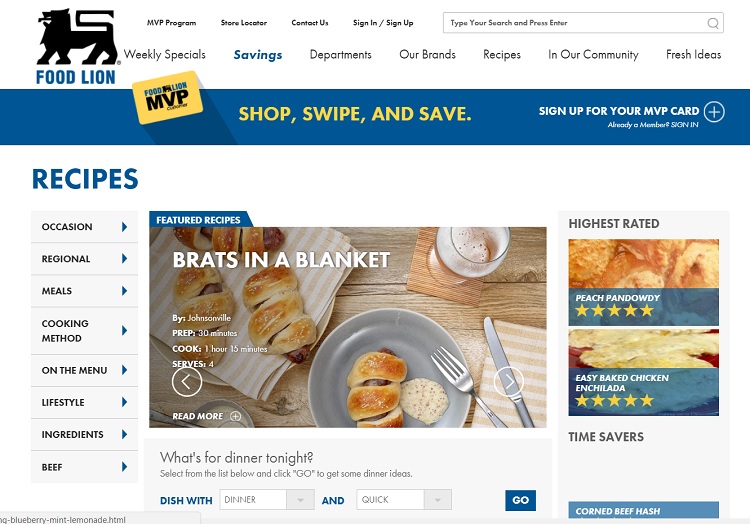750x524 pixels.
Task: Open the Dinner dish dropdown
Action: click(267, 500)
